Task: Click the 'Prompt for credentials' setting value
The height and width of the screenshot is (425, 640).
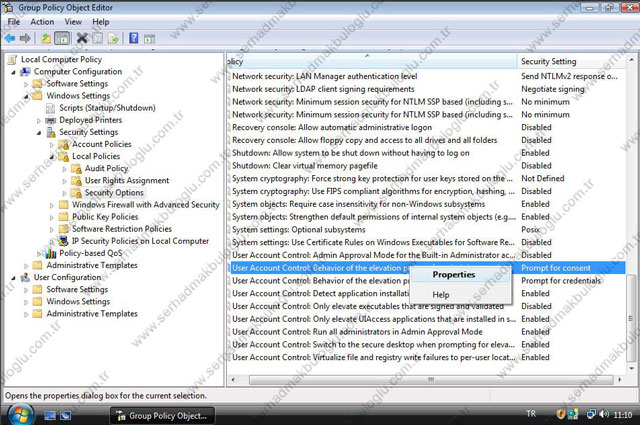Action: [561, 281]
